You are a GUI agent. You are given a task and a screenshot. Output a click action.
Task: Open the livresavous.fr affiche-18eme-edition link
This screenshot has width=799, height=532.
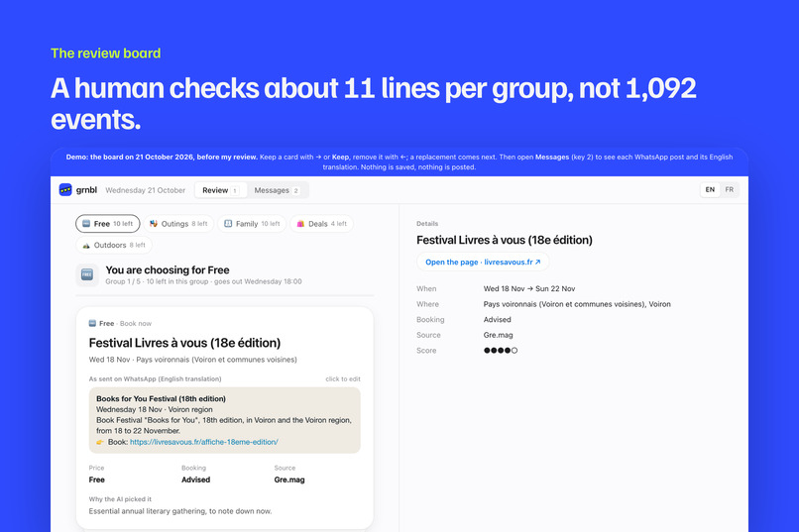pyautogui.click(x=204, y=442)
